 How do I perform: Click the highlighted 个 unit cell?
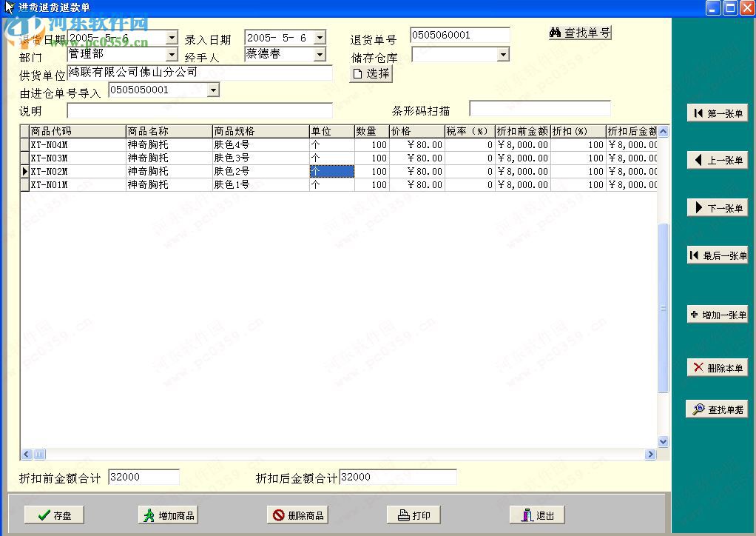pos(331,171)
